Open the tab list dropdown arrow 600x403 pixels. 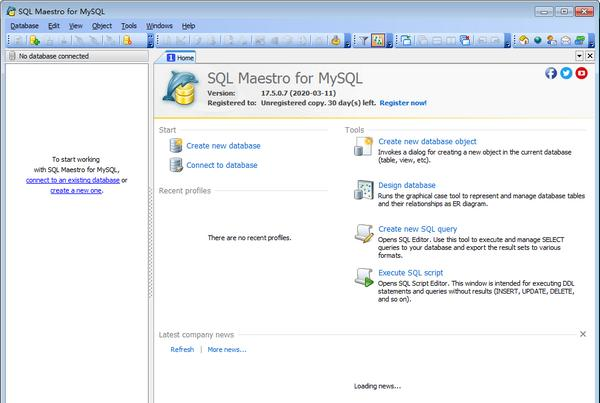coord(579,56)
